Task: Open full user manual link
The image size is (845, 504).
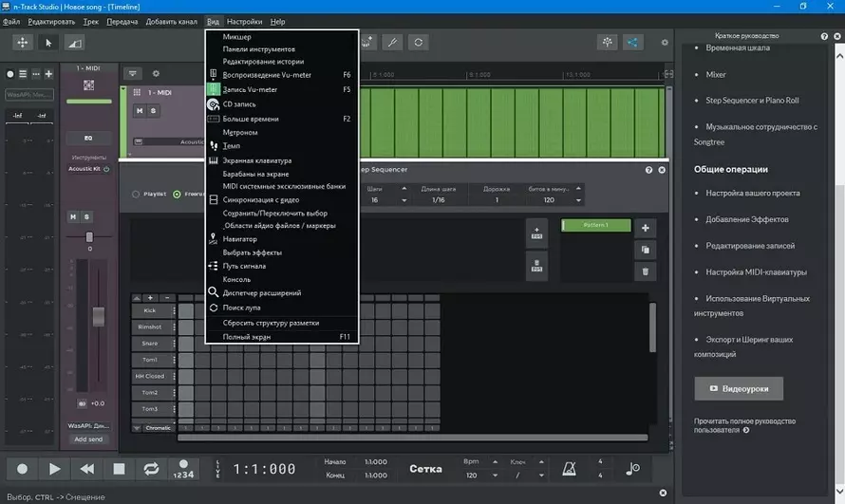Action: (744, 425)
